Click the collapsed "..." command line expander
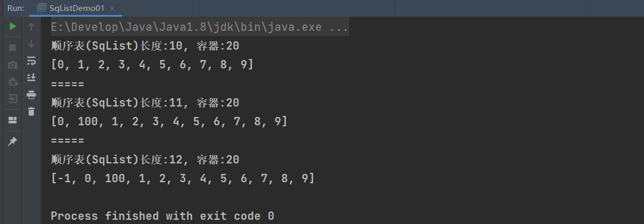The height and width of the screenshot is (224, 644). point(339,27)
